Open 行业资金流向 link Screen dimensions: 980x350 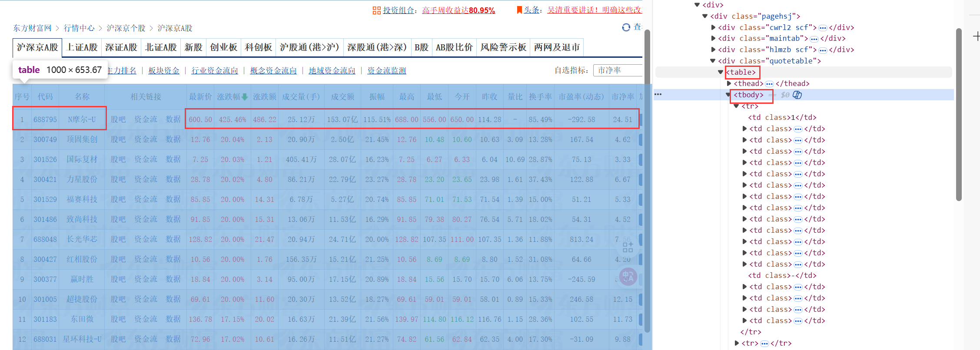[x=215, y=70]
